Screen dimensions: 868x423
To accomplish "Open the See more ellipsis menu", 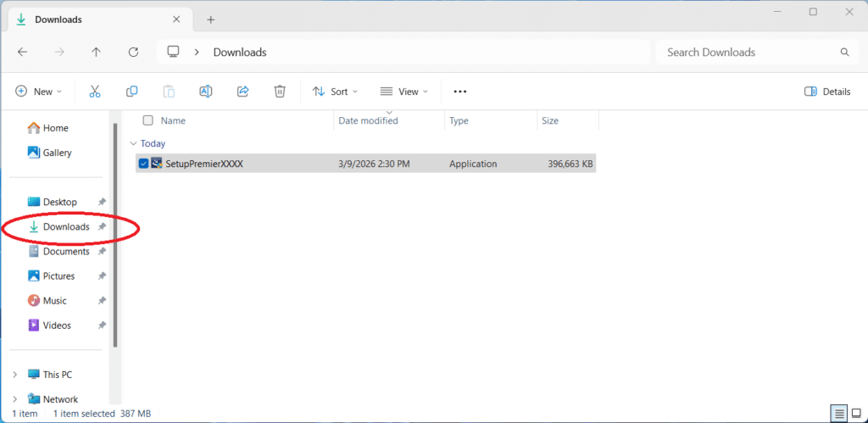I will (460, 92).
